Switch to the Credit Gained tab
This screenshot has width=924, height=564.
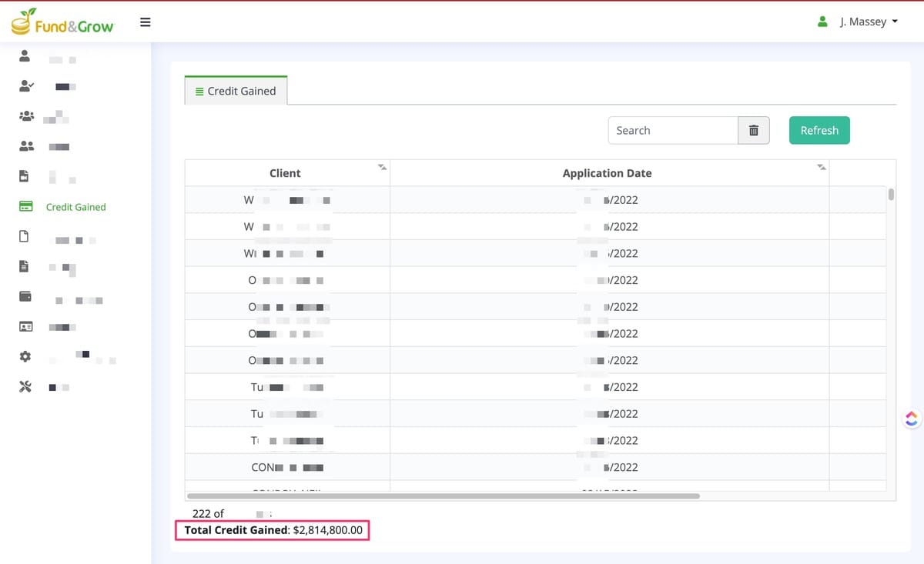coord(236,91)
